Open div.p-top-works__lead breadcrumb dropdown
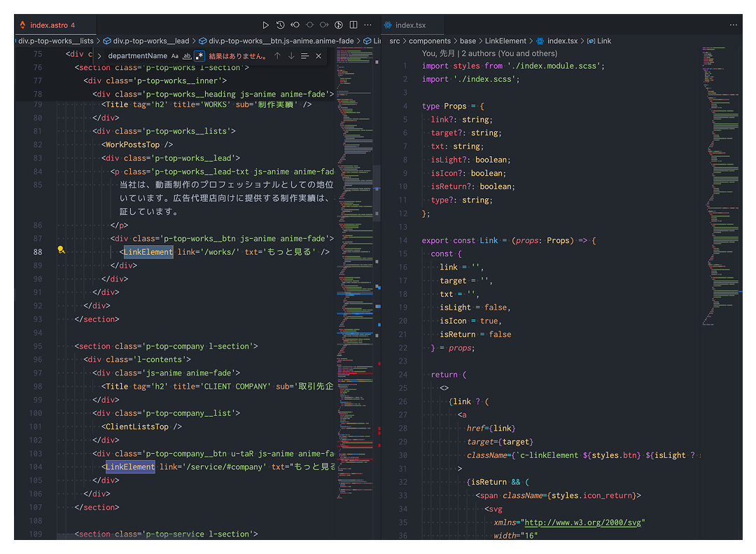 (x=150, y=41)
